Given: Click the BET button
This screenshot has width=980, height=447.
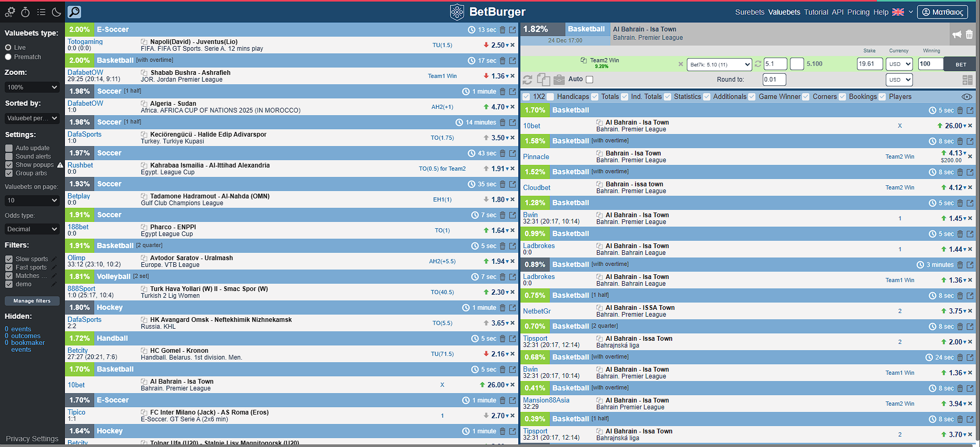Looking at the screenshot, I should pyautogui.click(x=961, y=64).
